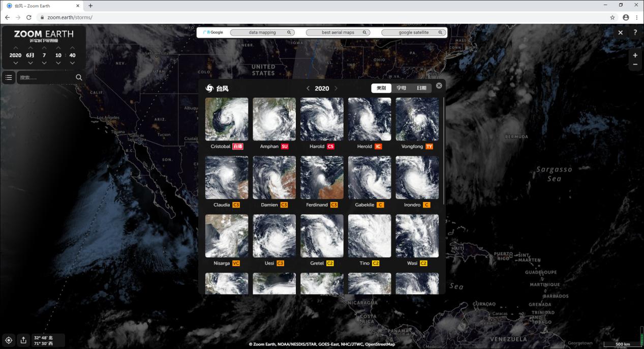Go to next year after 2020
The image size is (644, 349).
tap(336, 89)
